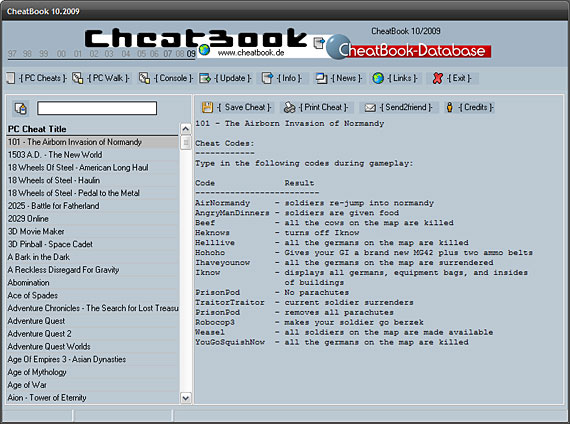The height and width of the screenshot is (424, 570).
Task: Open the PC Walk section
Action: [x=108, y=78]
